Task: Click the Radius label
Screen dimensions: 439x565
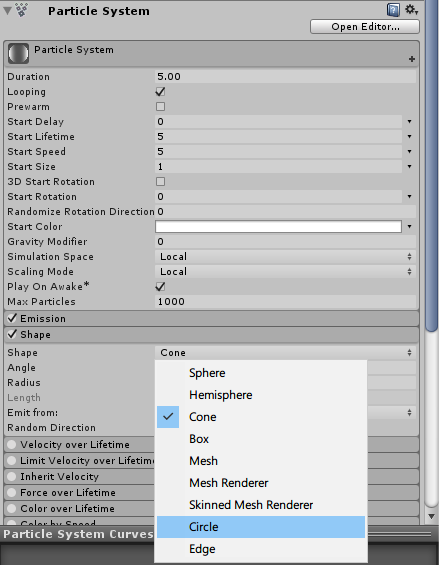Action: coord(24,383)
